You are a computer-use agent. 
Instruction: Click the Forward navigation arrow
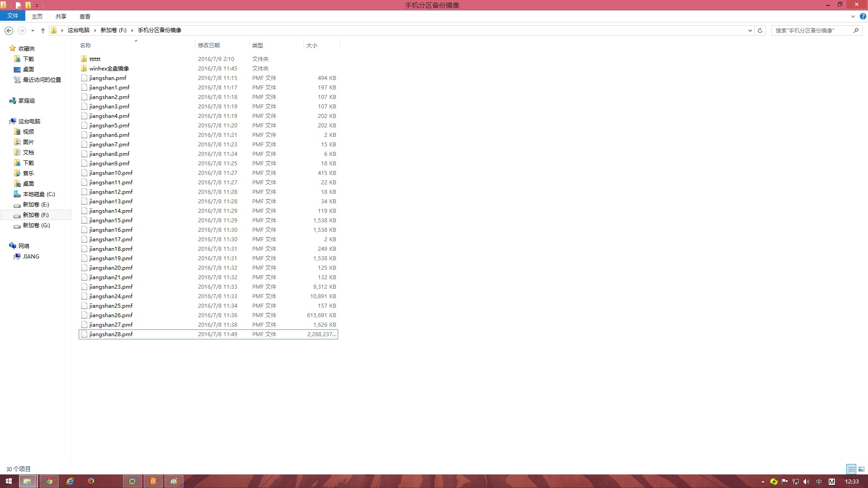coord(22,30)
